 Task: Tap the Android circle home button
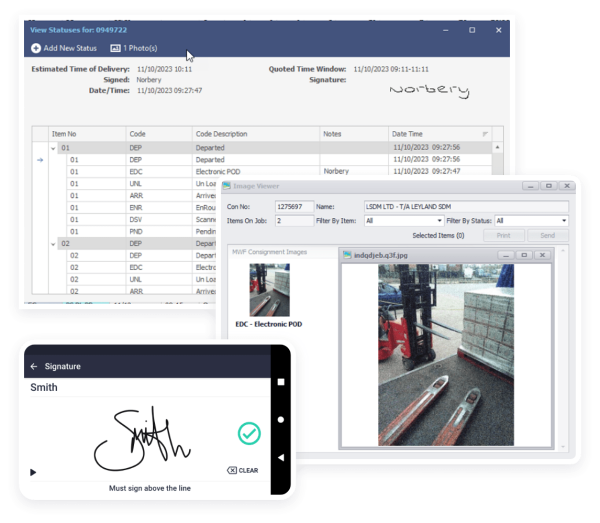point(281,419)
